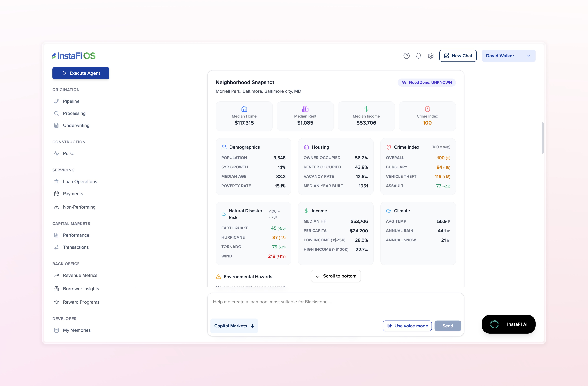
Task: Open Underwriting in the sidebar
Action: [76, 125]
